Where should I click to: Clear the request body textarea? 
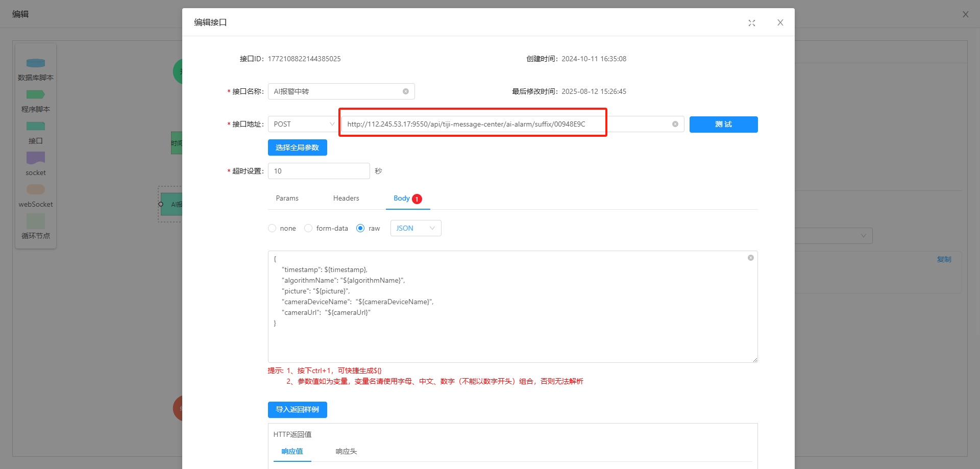[751, 258]
